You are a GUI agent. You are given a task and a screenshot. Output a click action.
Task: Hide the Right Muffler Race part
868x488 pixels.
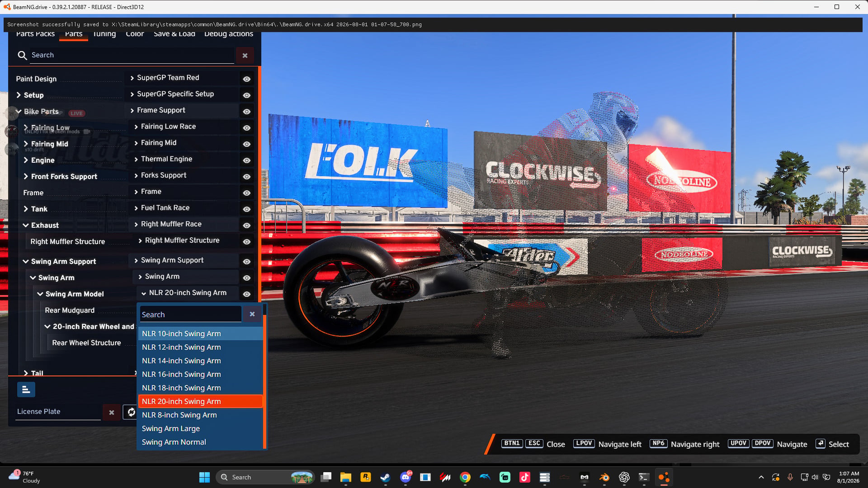pos(247,225)
